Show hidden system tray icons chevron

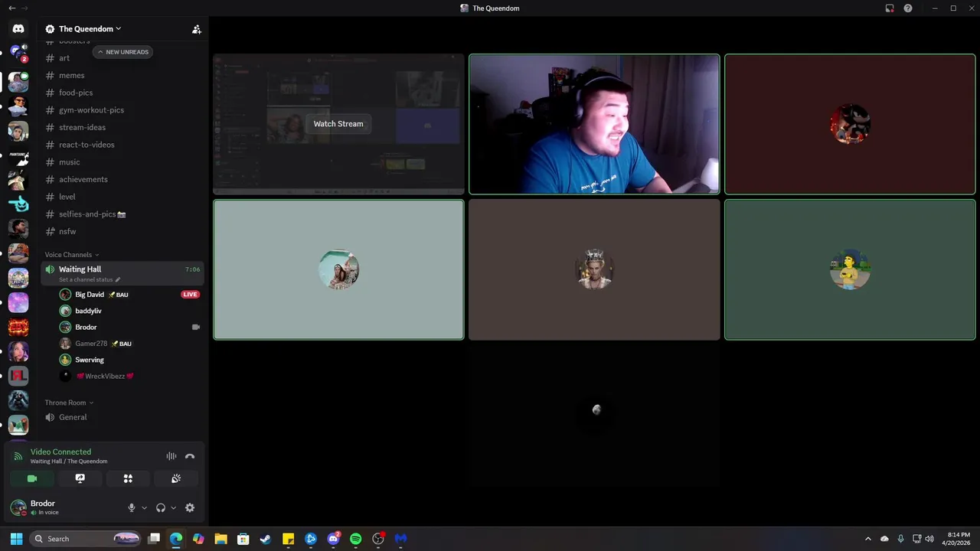pos(867,539)
